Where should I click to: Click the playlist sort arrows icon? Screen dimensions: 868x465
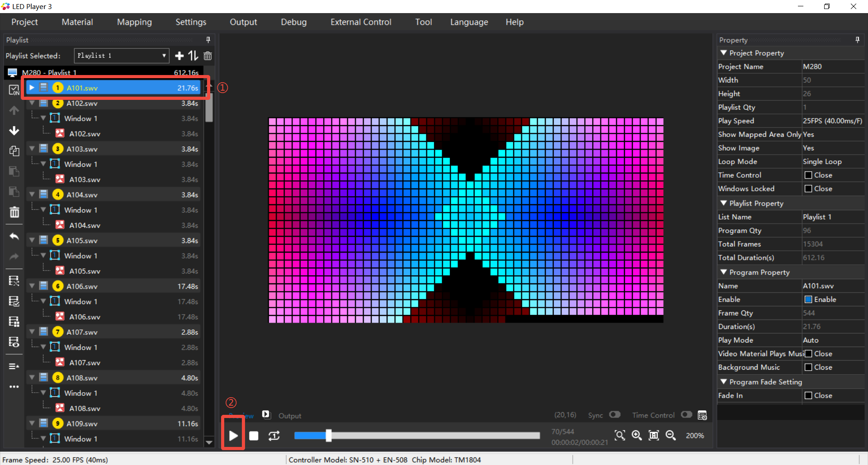[193, 56]
